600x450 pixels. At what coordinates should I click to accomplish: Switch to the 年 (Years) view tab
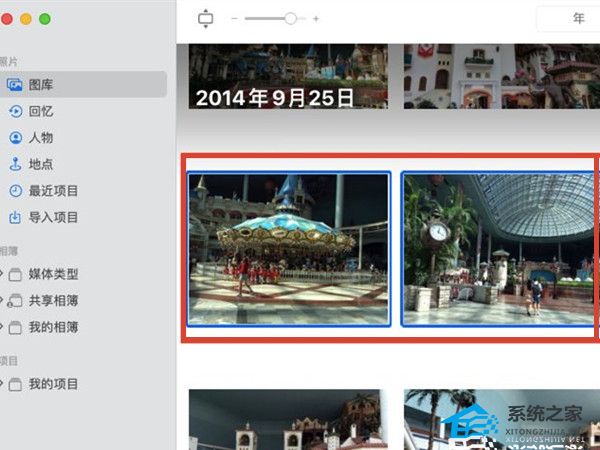pyautogui.click(x=579, y=18)
